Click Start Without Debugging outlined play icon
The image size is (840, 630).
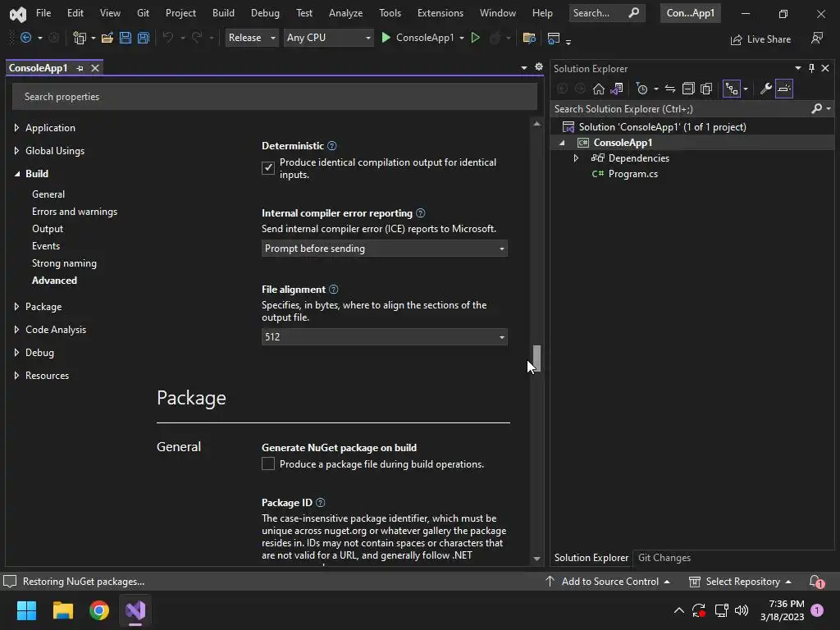pos(475,38)
